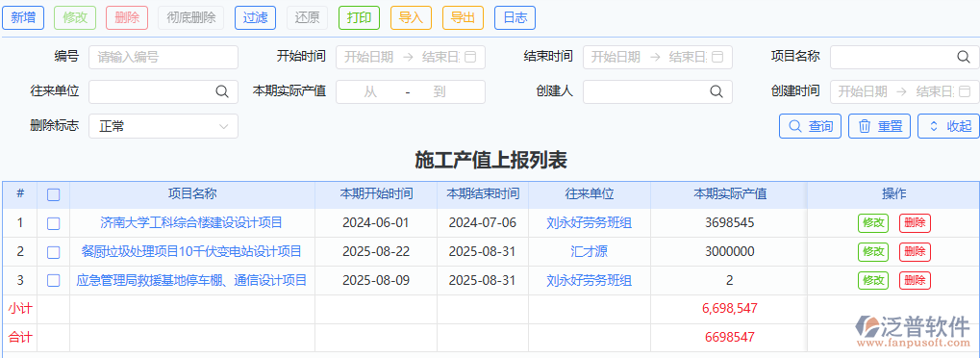Click 修改 in the 应急管理局 row
The height and width of the screenshot is (358, 980).
pos(873,280)
